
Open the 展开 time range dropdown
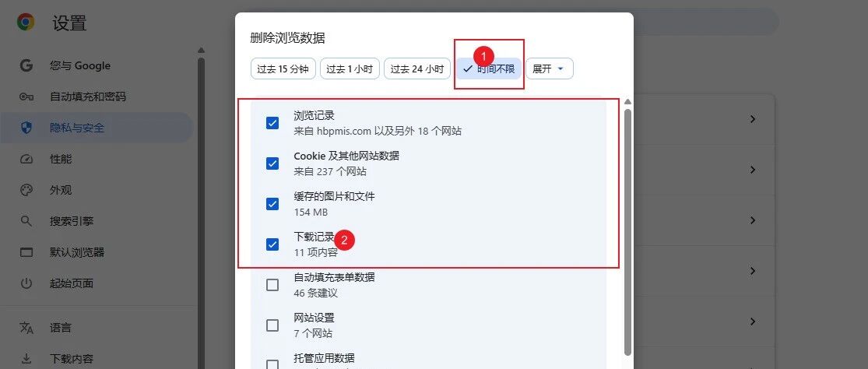pos(549,69)
